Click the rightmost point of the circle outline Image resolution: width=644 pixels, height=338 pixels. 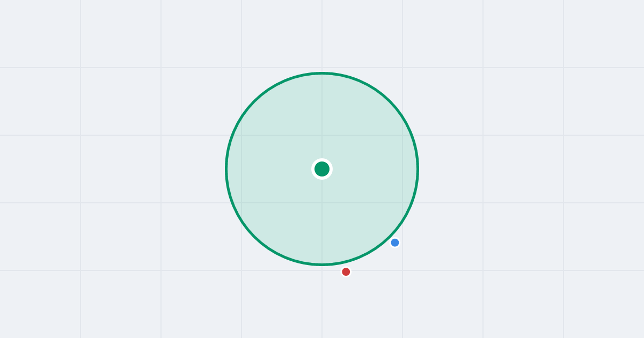coord(418,169)
